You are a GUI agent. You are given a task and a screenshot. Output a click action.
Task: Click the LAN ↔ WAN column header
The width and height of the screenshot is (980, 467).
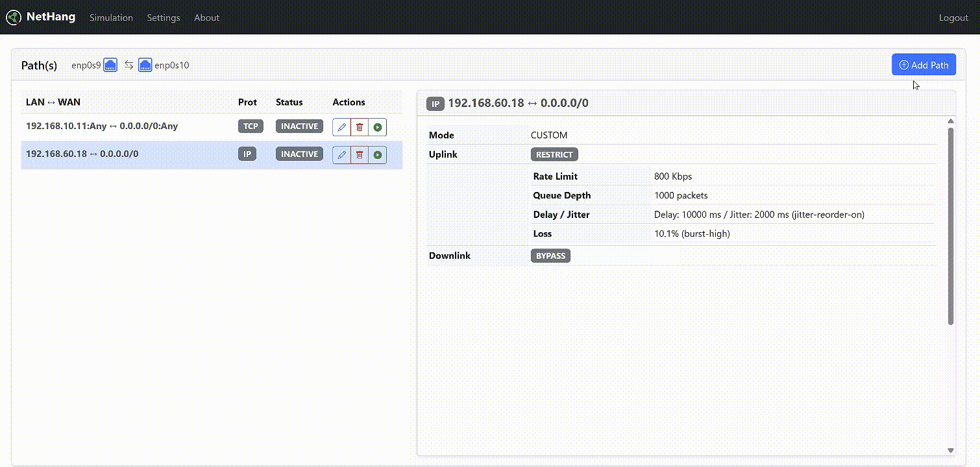[x=53, y=102]
